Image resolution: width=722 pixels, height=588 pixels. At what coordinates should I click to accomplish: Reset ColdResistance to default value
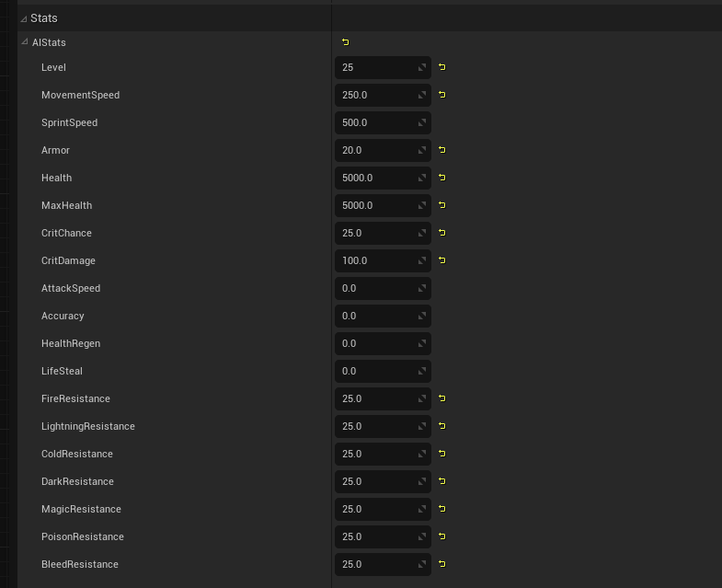(x=442, y=454)
